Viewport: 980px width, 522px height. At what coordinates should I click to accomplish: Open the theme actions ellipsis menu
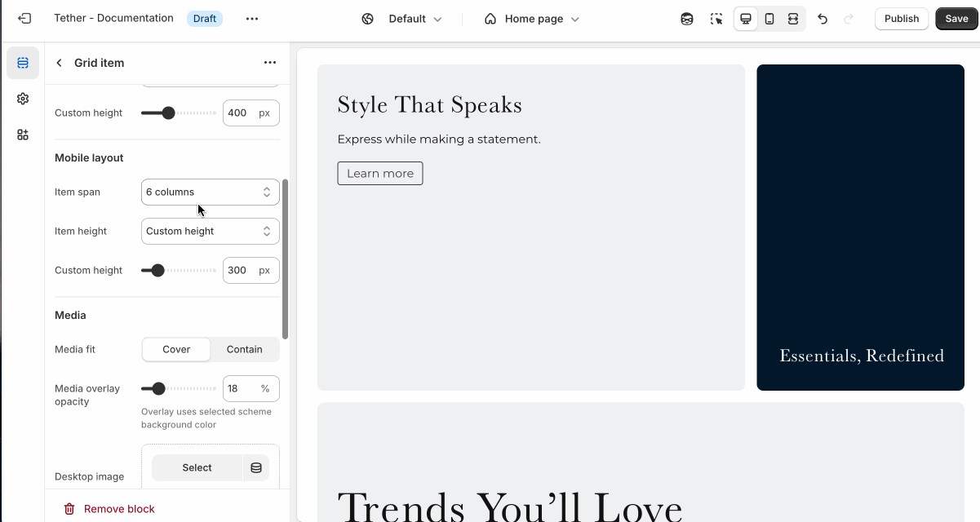pos(252,19)
